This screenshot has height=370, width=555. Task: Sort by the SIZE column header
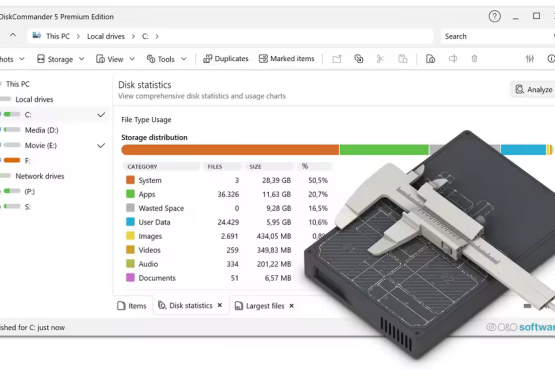pos(269,166)
